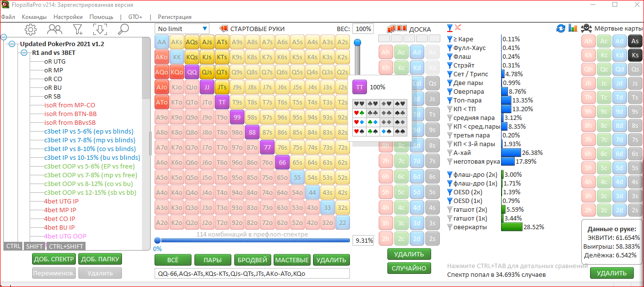Toggle the filter funnel for ≥ Каре
644x287 pixels.
click(450, 39)
